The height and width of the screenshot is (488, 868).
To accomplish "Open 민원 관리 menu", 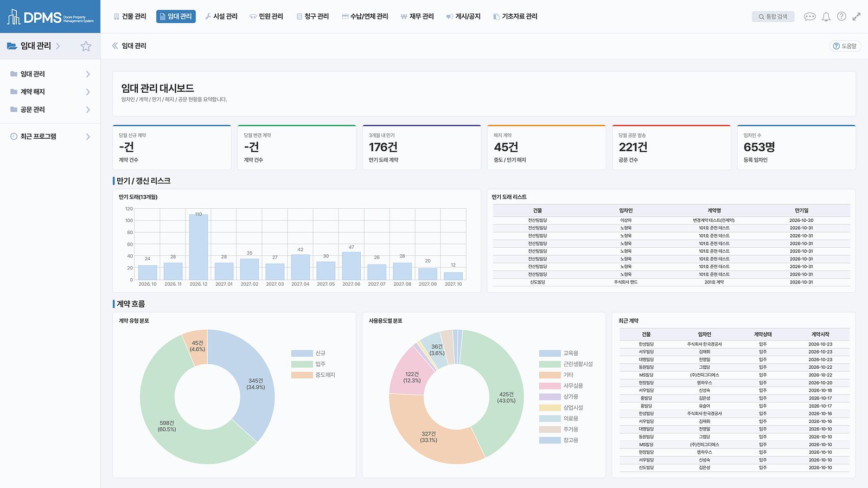I will [x=266, y=16].
